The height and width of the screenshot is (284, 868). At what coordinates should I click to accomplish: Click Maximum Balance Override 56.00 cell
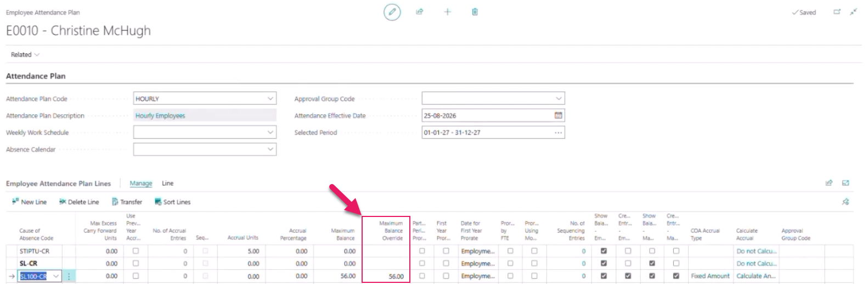386,276
